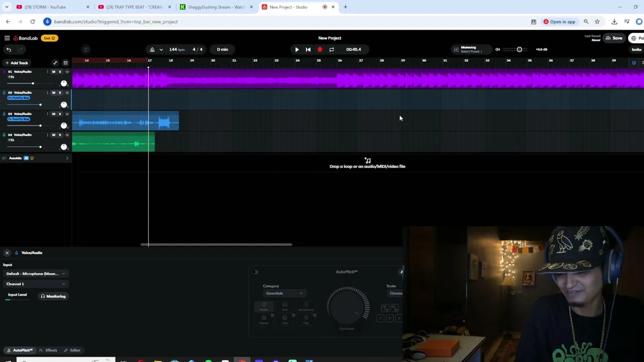Image resolution: width=644 pixels, height=362 pixels.
Task: Set tempo in the 144 bpm field
Action: pyautogui.click(x=177, y=49)
